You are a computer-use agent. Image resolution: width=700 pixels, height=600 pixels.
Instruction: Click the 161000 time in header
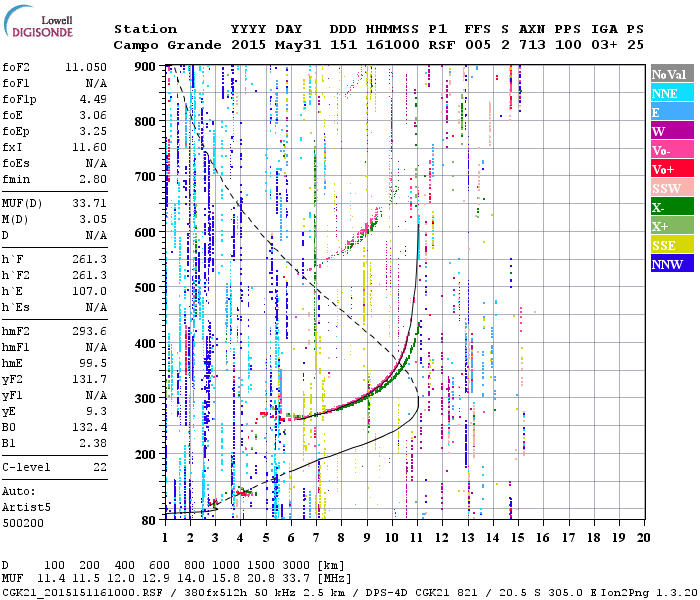(x=393, y=45)
